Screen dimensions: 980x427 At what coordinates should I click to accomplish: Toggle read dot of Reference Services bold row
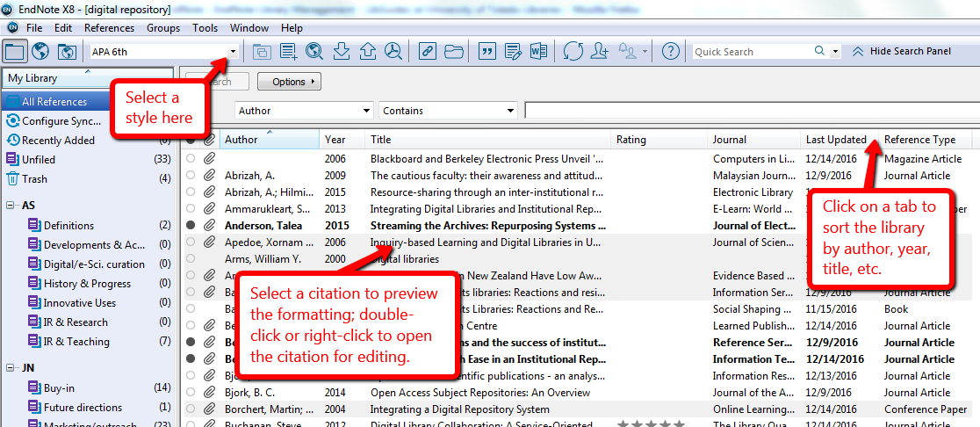(191, 342)
